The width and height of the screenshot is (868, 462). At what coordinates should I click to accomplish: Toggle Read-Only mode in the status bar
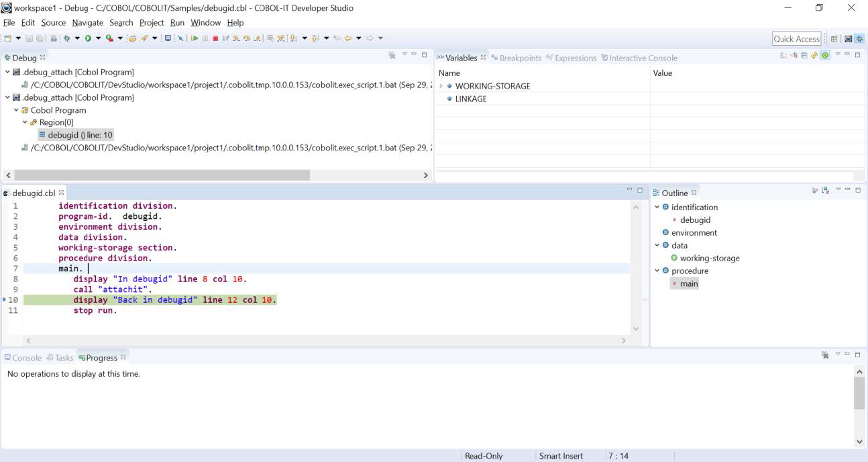[484, 456]
